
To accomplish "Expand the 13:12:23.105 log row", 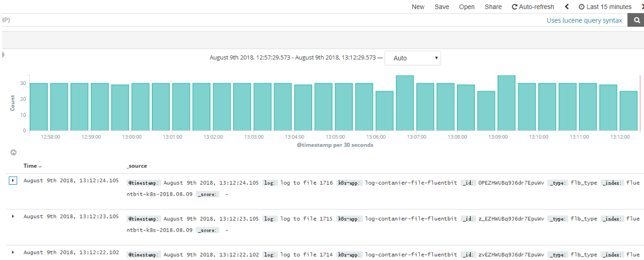I will pyautogui.click(x=13, y=216).
